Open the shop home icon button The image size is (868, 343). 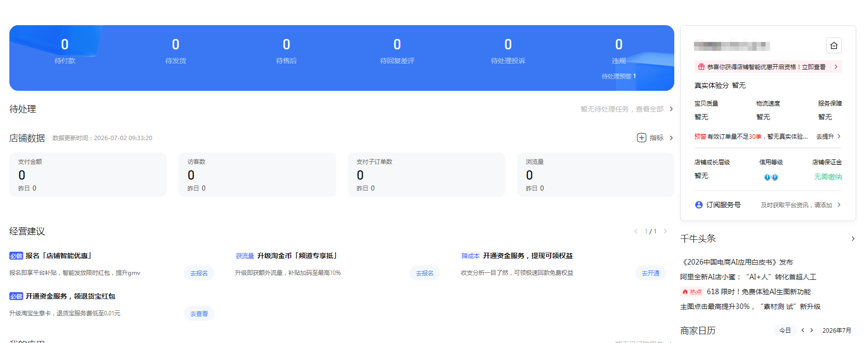833,45
